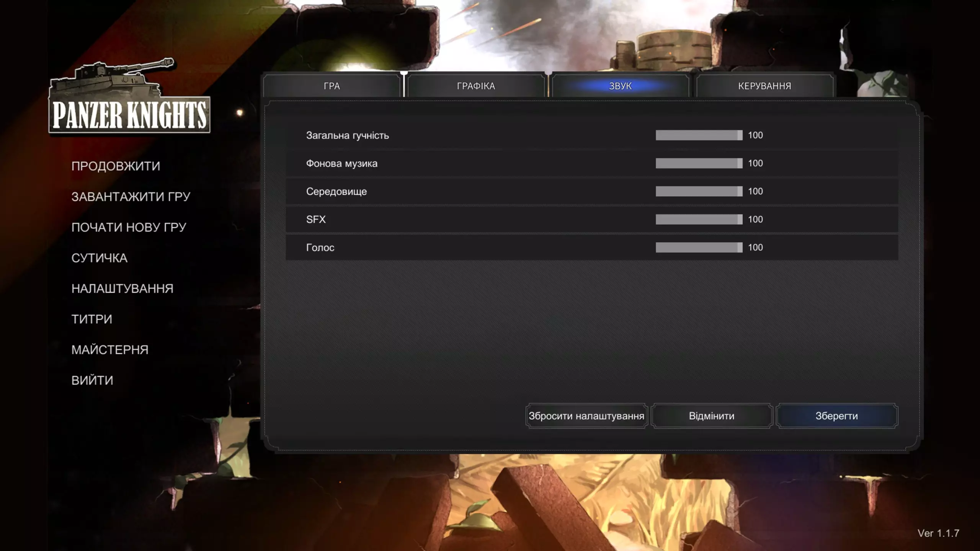Choose ПРОДОВЖИТИ in main menu
The width and height of the screenshot is (980, 551).
(116, 166)
